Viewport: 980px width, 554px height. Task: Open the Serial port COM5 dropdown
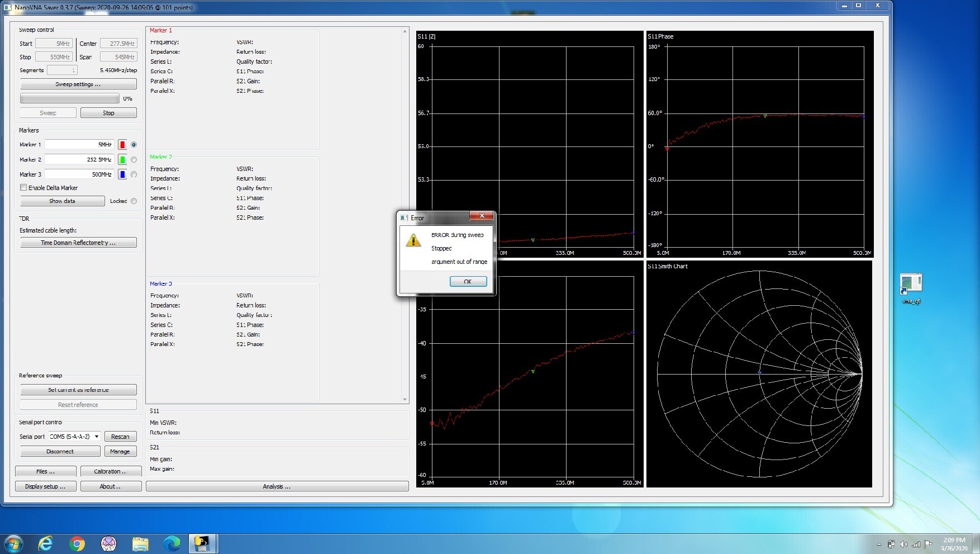click(74, 437)
